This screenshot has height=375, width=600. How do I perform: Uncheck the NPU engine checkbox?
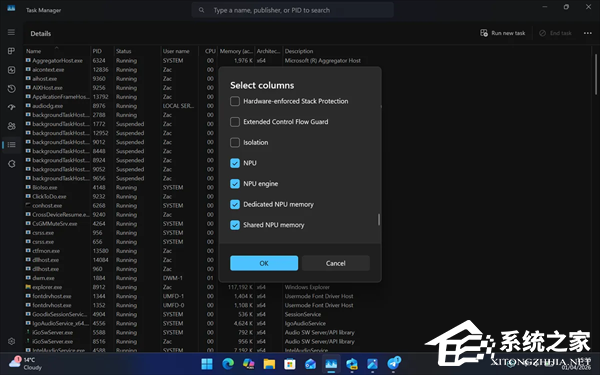pos(235,184)
